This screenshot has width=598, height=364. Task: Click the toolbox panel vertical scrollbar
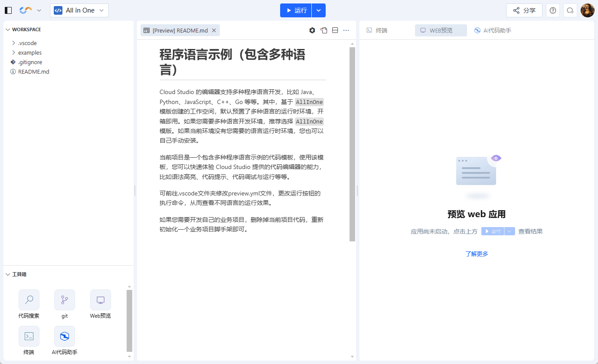[129, 321]
